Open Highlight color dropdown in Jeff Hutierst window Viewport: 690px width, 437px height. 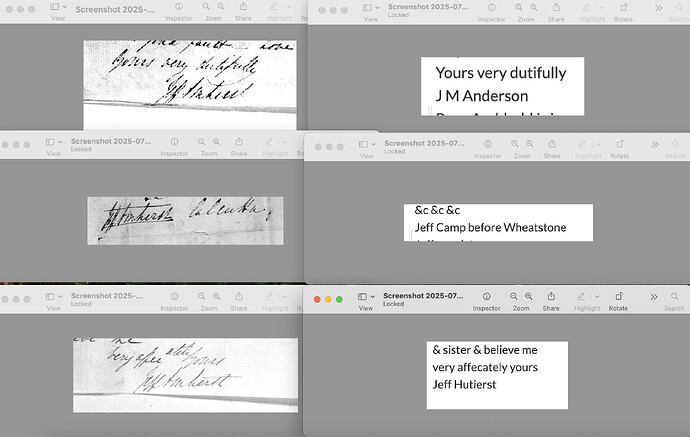point(597,297)
